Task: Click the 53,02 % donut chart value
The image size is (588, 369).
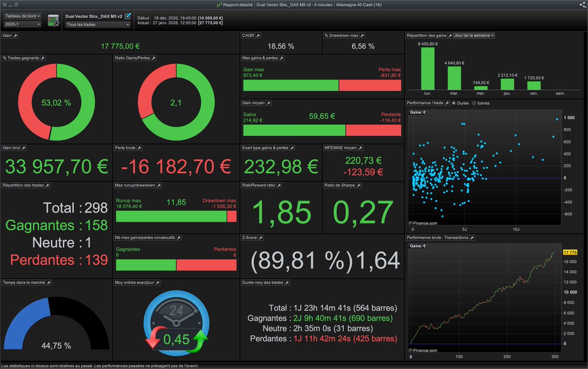Action: click(x=56, y=103)
